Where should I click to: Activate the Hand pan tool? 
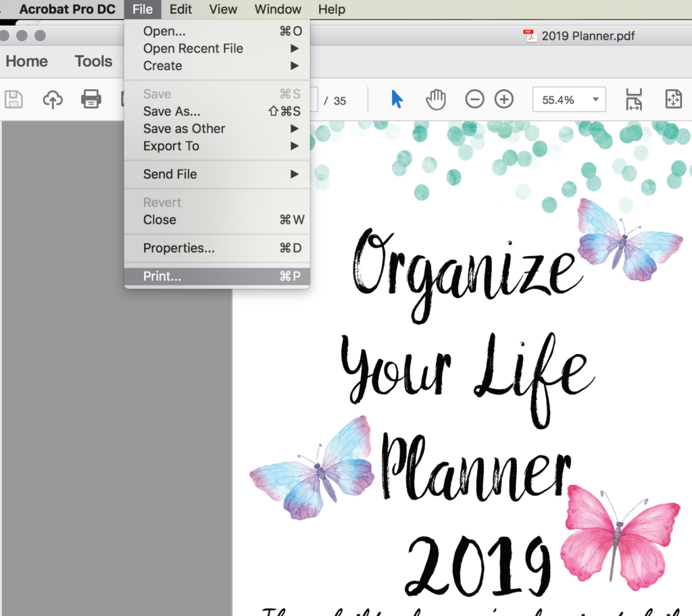[436, 99]
